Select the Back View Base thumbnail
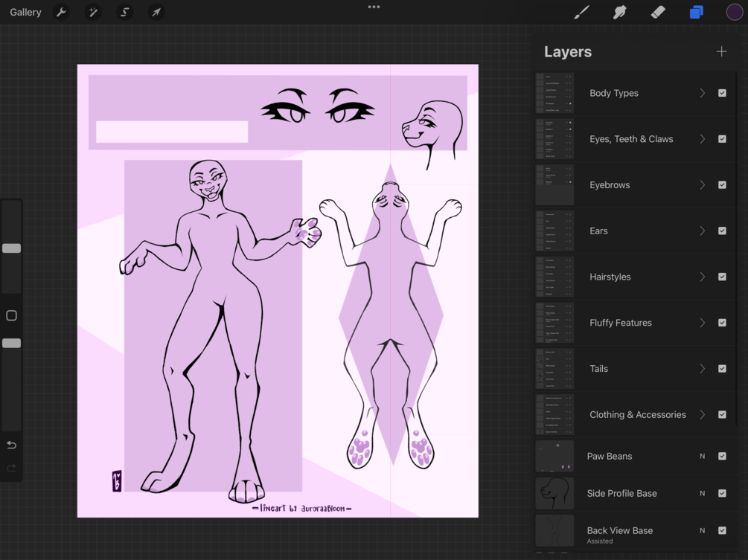 (554, 530)
